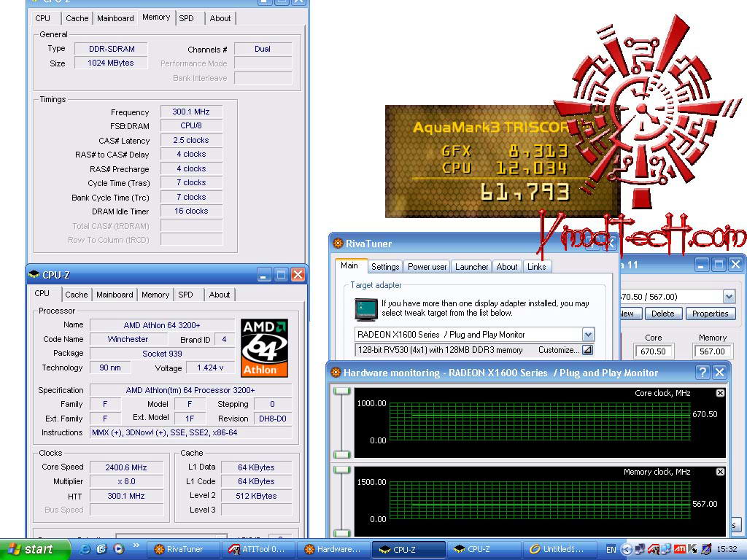Open RivaTuner Settings tab
This screenshot has height=560, width=747.
[385, 267]
